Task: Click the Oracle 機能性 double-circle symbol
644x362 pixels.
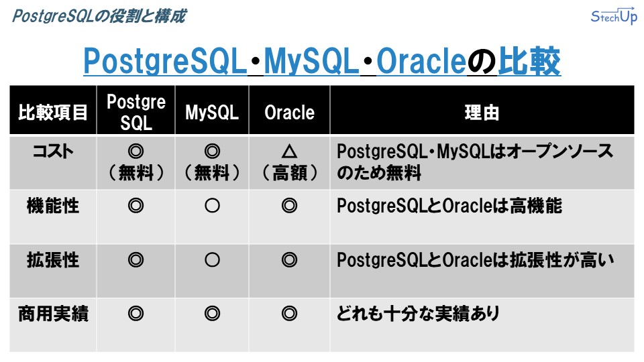Action: 289,206
